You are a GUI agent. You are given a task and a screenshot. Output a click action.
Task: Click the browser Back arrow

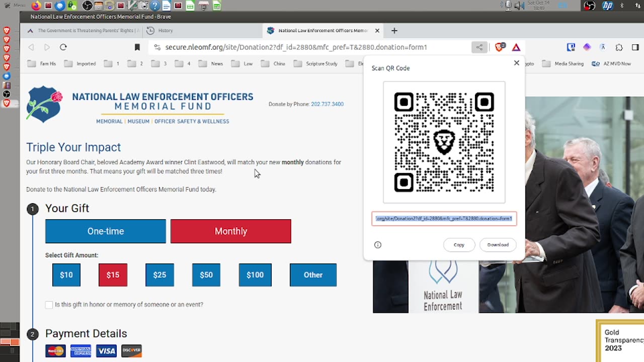pyautogui.click(x=31, y=47)
